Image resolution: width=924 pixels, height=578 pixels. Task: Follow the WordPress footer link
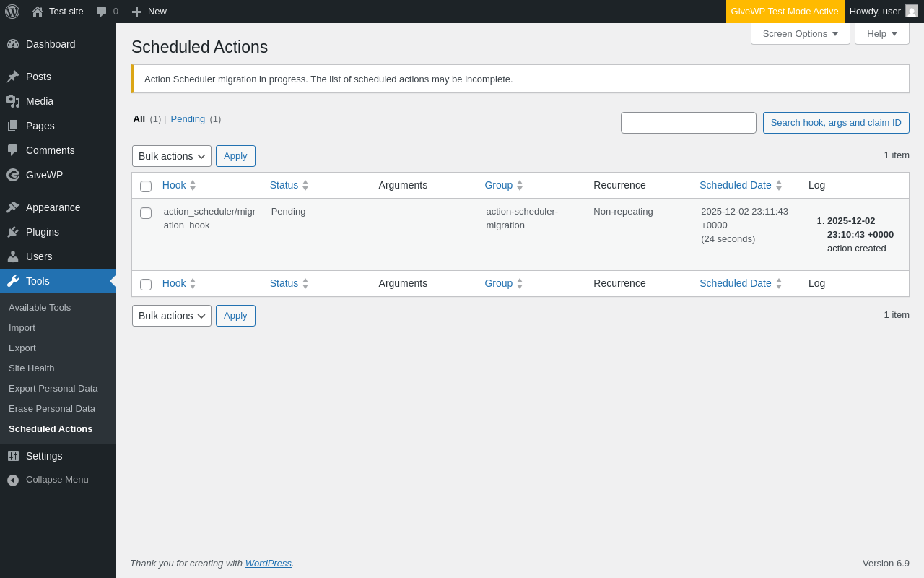[268, 563]
